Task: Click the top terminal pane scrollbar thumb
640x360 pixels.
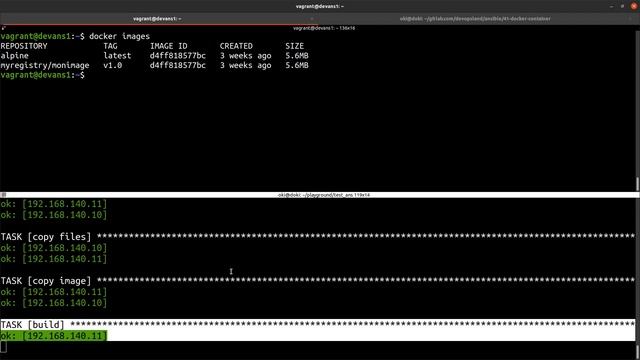Action: click(x=637, y=184)
